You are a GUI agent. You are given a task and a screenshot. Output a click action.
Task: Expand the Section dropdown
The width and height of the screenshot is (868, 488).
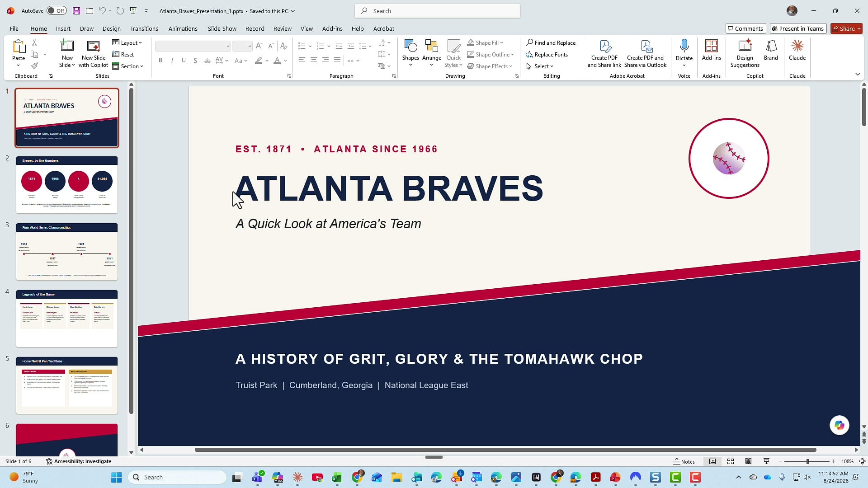tap(127, 66)
